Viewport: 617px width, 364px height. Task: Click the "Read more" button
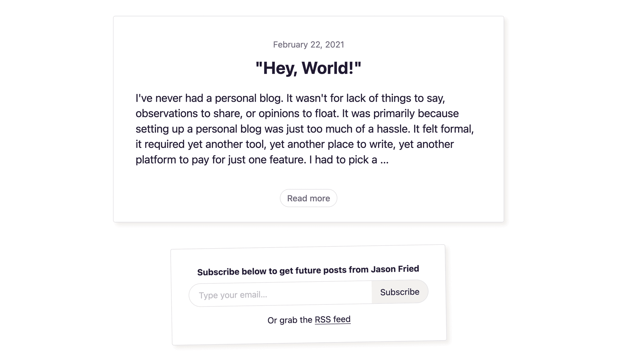pos(308,198)
